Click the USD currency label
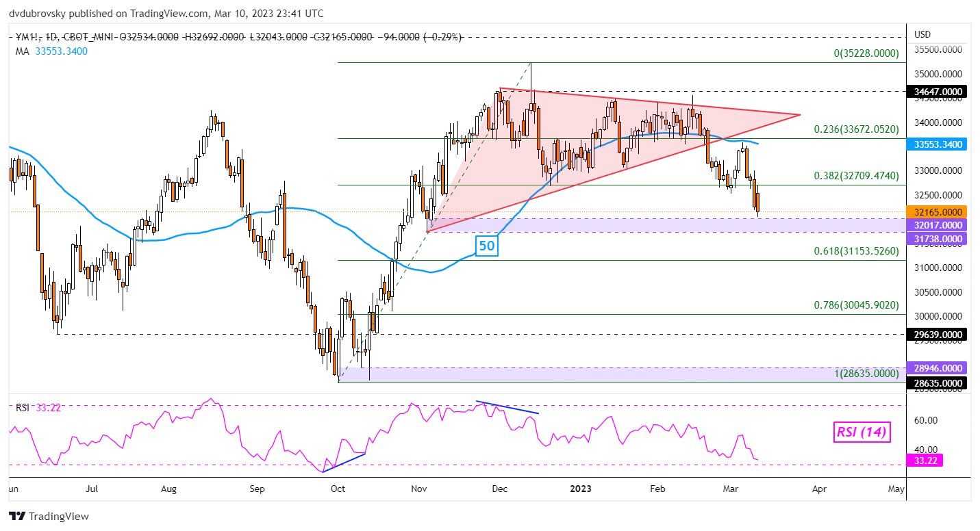Image resolution: width=980 pixels, height=531 pixels. point(923,34)
